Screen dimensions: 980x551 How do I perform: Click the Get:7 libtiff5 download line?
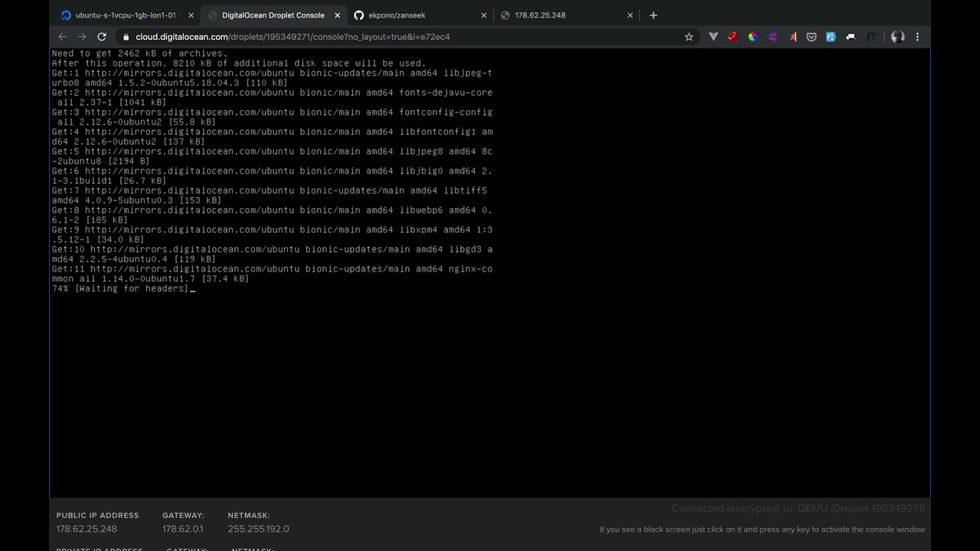[x=269, y=195]
